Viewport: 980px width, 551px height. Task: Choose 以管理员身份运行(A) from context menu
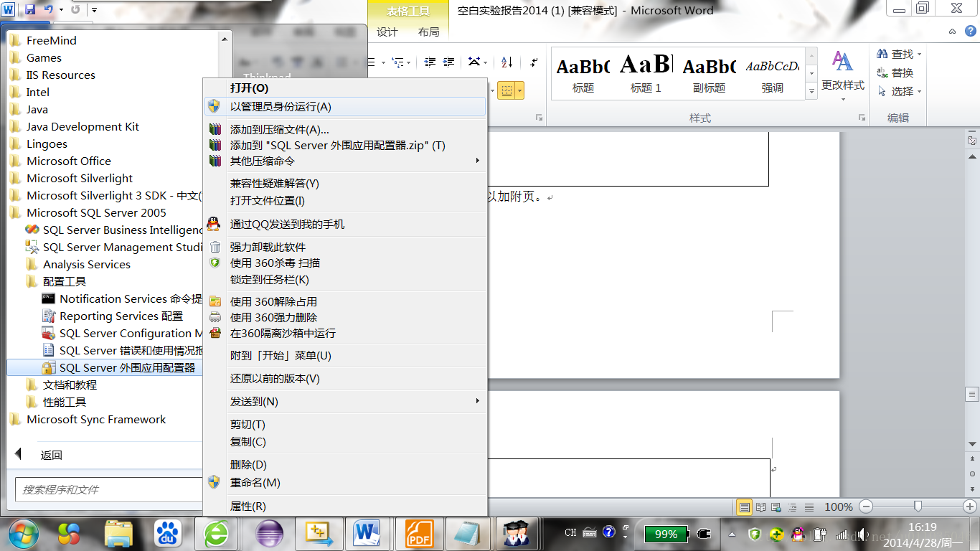pos(344,106)
